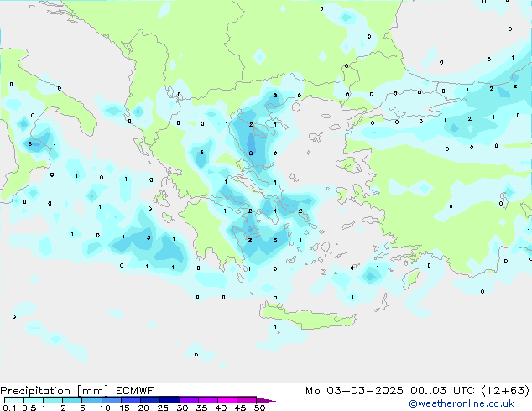
Task: Select the dark navy 25–30 legend swatch
Action: click(171, 400)
